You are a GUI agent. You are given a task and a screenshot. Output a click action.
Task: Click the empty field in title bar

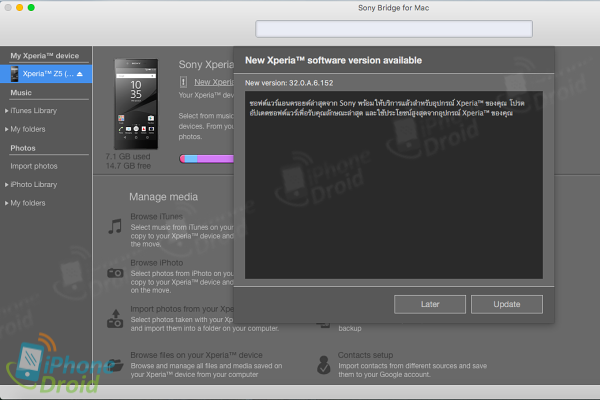(x=394, y=29)
